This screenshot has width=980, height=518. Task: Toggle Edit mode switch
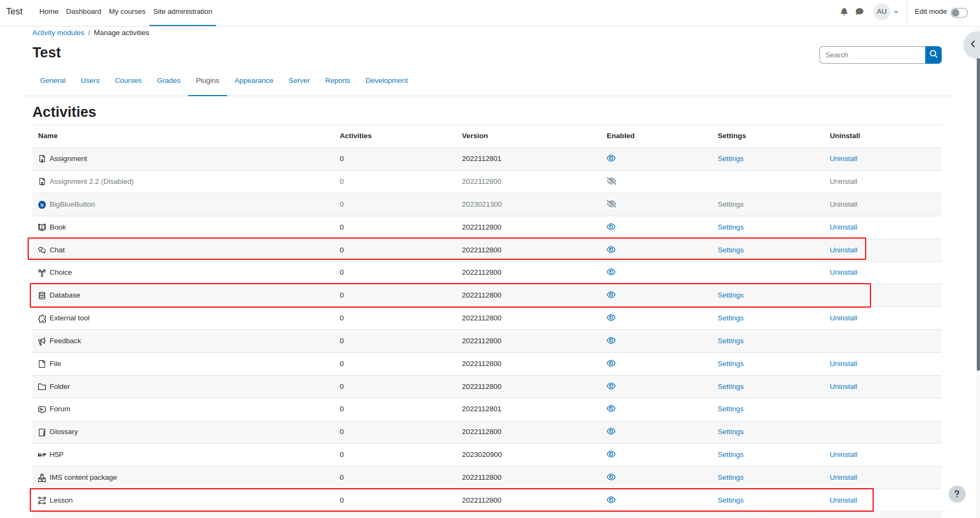(959, 12)
